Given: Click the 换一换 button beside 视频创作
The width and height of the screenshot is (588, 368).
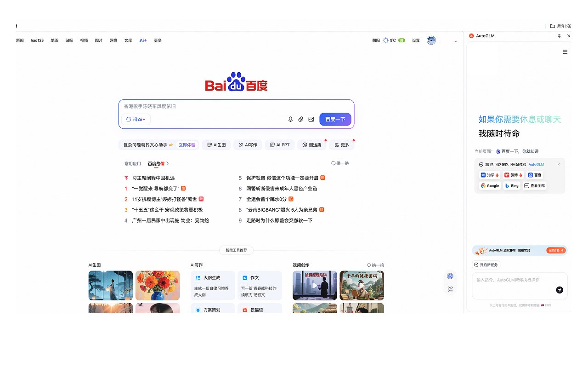Looking at the screenshot, I should click(375, 265).
